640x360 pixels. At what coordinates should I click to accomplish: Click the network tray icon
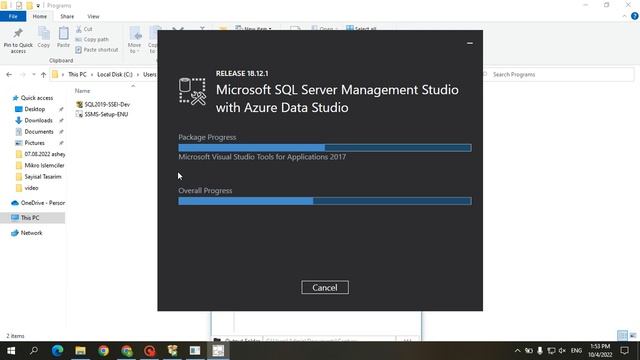(x=551, y=351)
